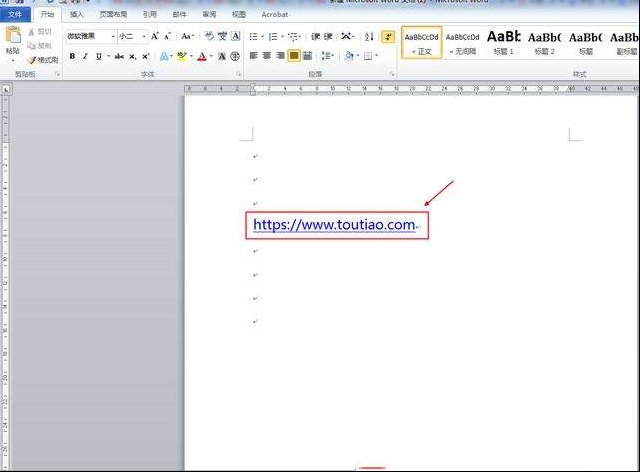Click the Phonetic Guide (变) icon
The image size is (640, 472).
(x=222, y=36)
